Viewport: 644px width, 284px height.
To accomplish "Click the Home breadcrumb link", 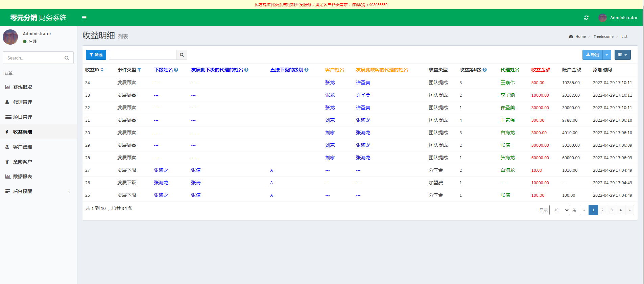I will 580,37.
